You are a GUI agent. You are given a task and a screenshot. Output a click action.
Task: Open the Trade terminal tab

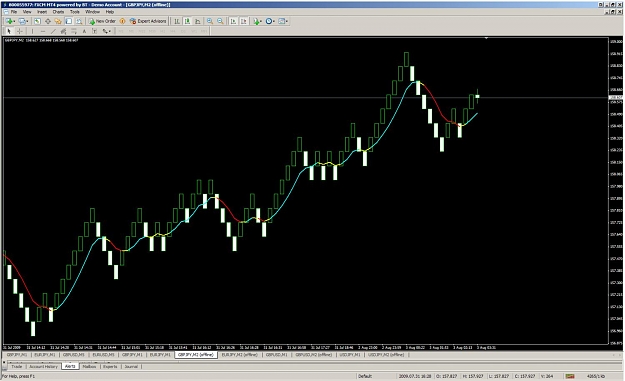click(x=17, y=366)
